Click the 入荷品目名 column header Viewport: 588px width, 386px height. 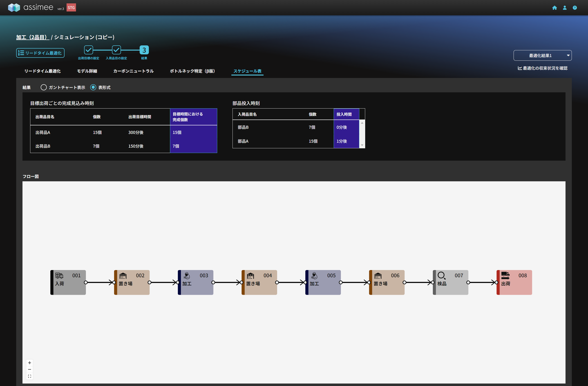pos(247,114)
